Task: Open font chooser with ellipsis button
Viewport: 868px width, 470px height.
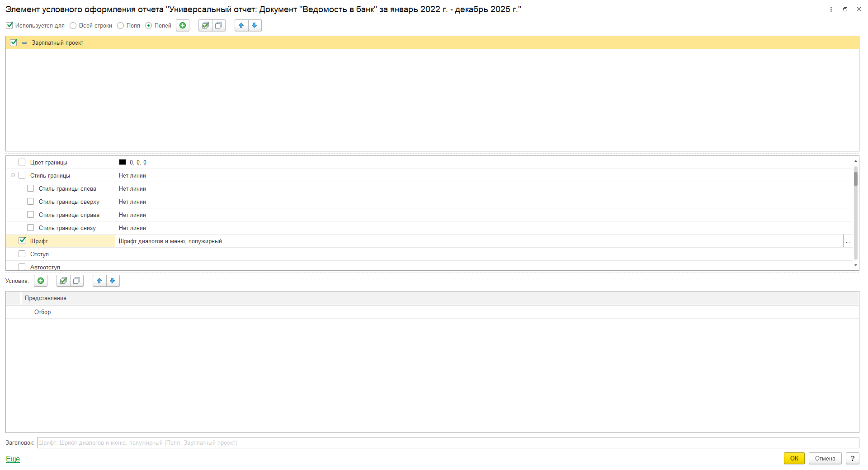Action: [x=848, y=241]
